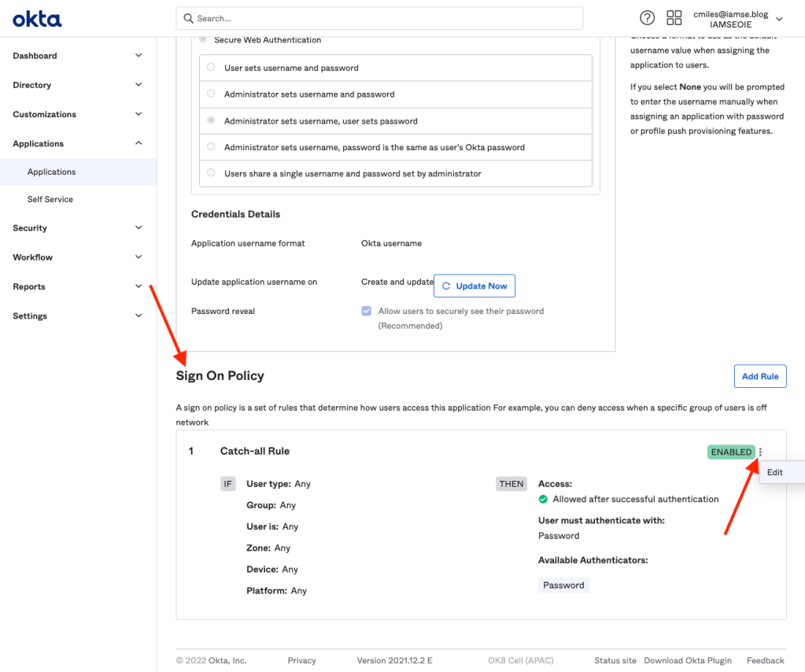Viewport: 805px width, 672px height.
Task: Click the search magnifier icon
Action: [188, 18]
